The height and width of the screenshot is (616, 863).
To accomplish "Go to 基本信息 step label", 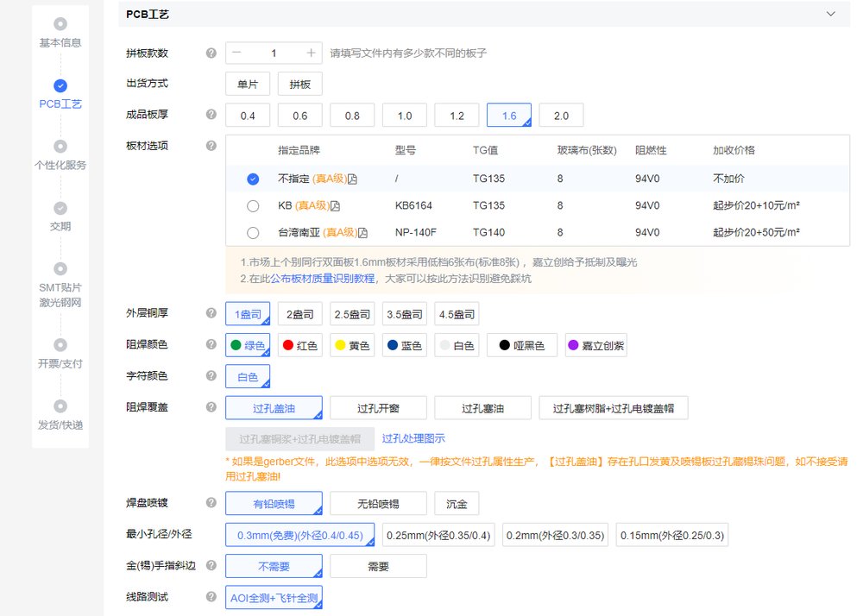I will point(60,42).
